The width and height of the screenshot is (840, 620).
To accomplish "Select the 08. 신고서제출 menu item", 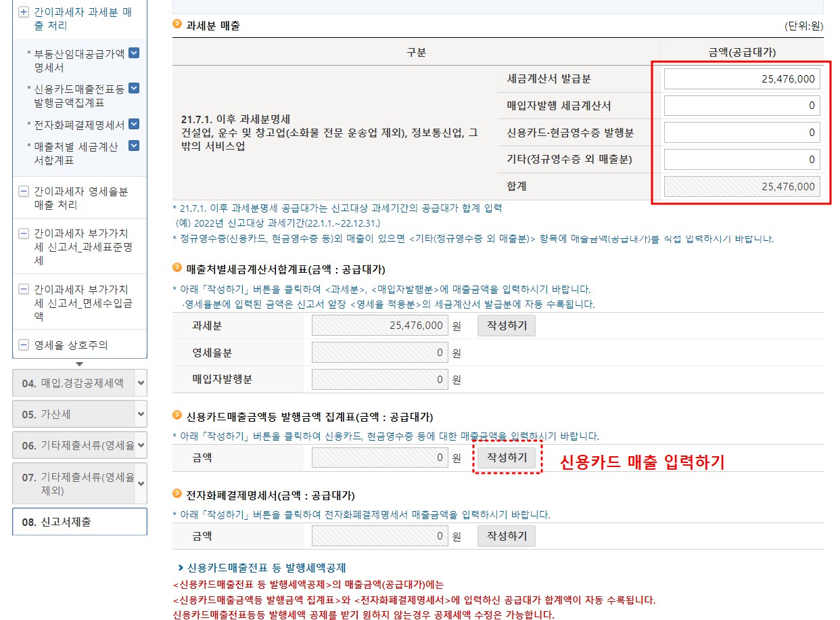I will point(79,522).
